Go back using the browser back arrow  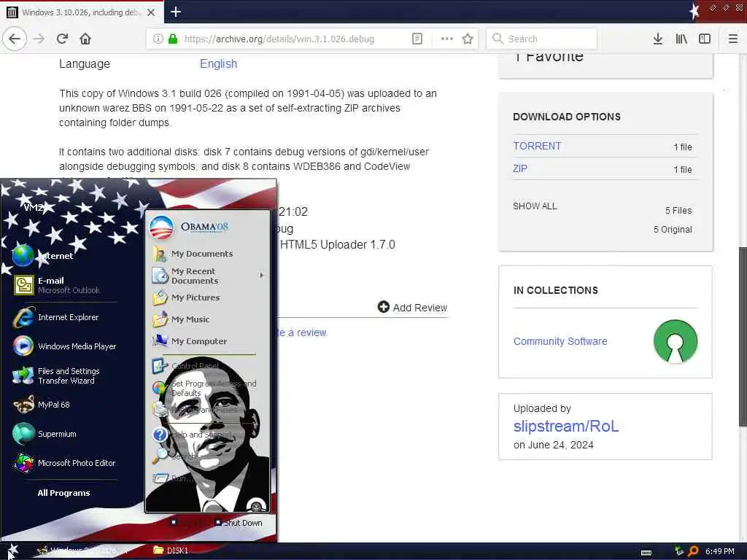coord(15,39)
